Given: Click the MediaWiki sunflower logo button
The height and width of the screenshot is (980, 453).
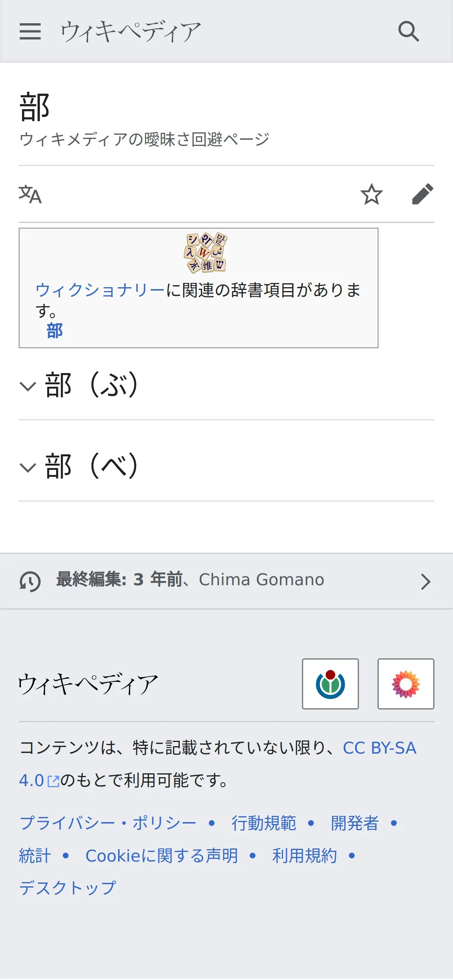Looking at the screenshot, I should pos(405,684).
